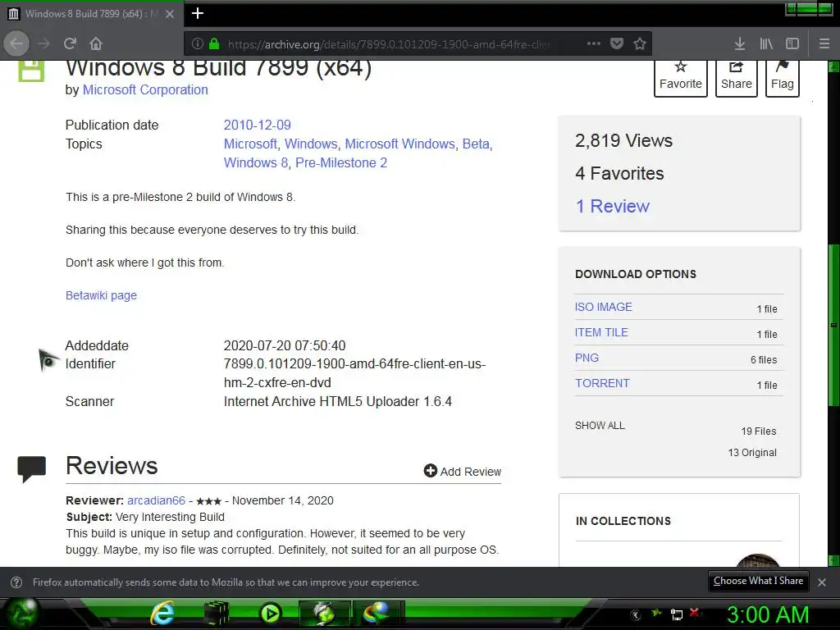Viewport: 840px width, 630px height.
Task: Click the collection thumbnail under IN COLLECTIONS
Action: tap(757, 560)
